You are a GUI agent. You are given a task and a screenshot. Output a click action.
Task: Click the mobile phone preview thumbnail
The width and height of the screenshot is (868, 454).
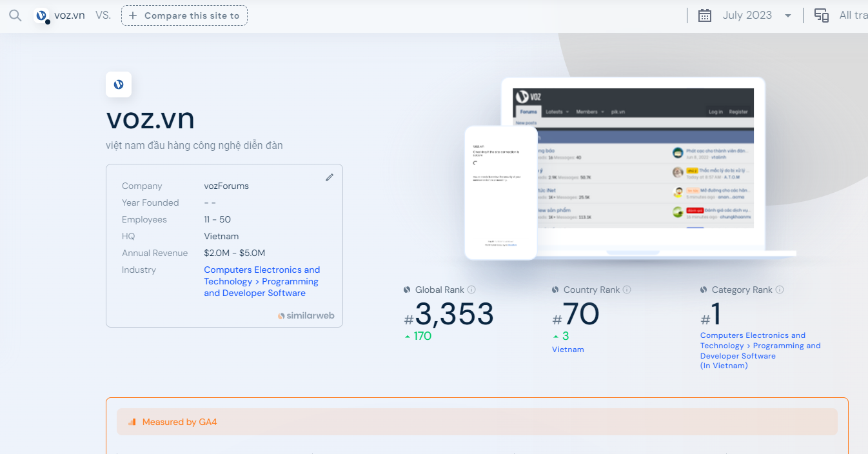[501, 192]
